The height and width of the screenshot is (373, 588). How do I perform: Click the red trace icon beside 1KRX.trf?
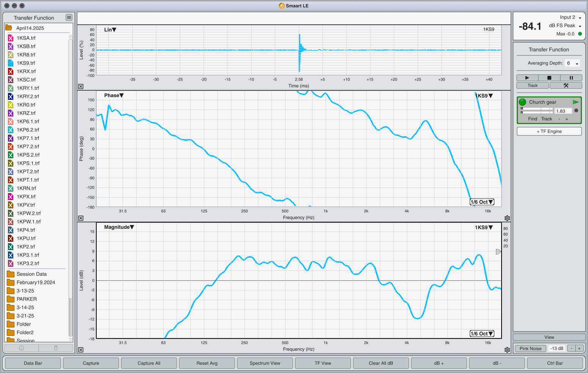[11, 71]
